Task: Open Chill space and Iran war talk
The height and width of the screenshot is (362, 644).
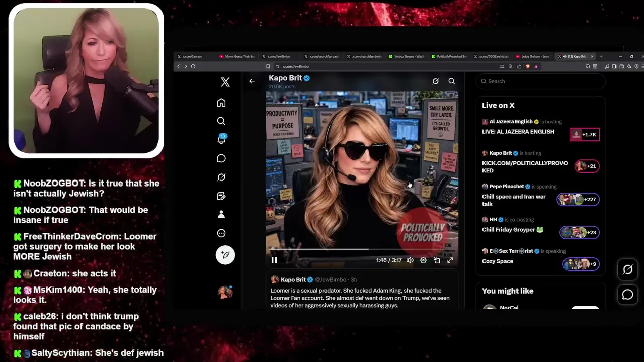Action: tap(514, 200)
